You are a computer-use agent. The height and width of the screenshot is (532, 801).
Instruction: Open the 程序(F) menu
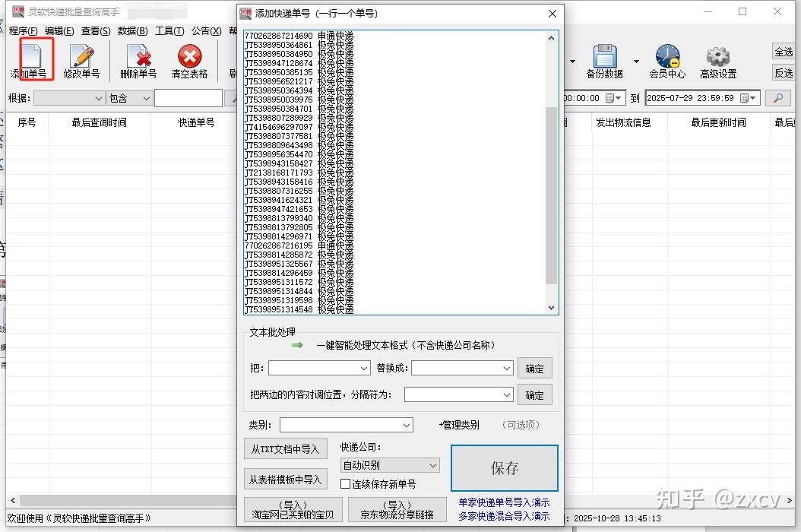[23, 31]
